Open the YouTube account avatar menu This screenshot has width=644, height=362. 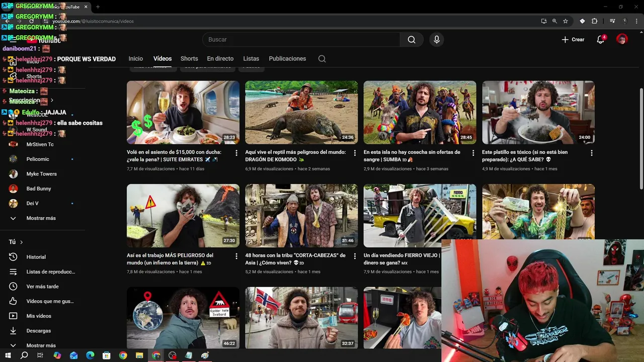(622, 40)
